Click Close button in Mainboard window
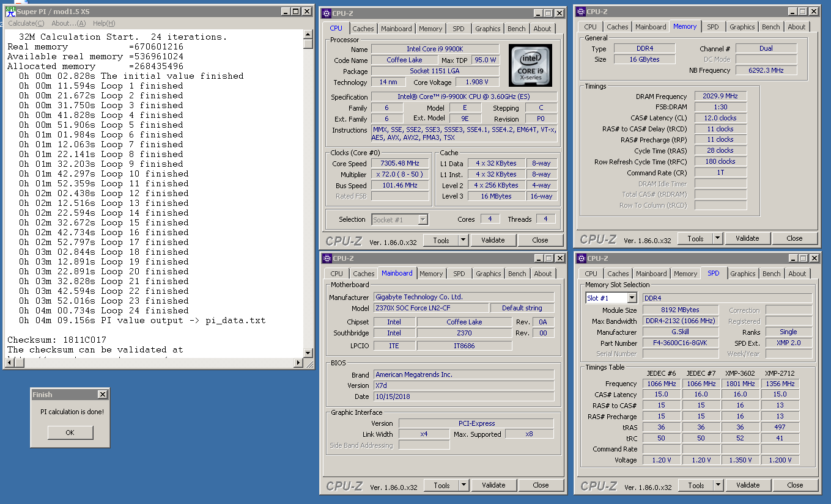 coord(541,485)
